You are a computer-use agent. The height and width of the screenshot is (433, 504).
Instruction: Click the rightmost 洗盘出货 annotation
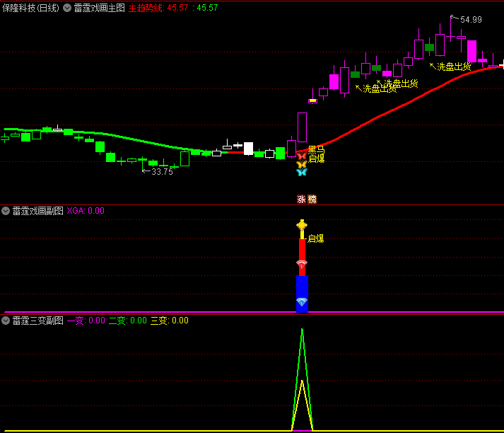click(454, 67)
